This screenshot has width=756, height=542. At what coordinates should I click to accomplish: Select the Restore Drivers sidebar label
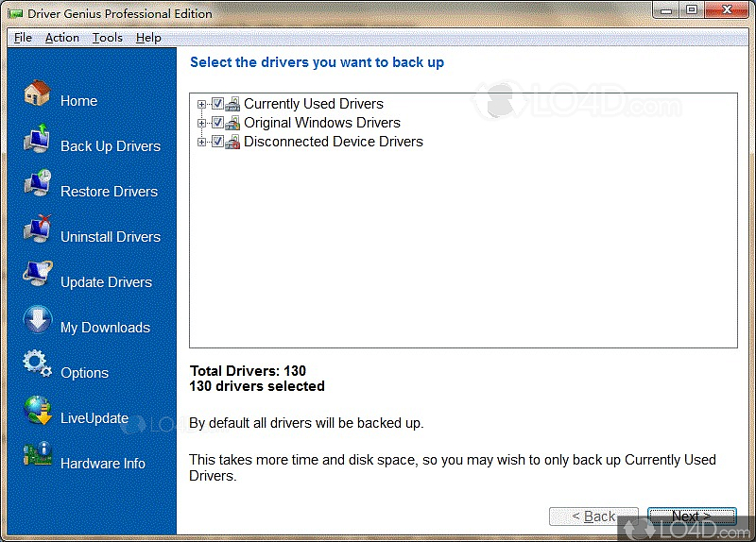pos(109,192)
